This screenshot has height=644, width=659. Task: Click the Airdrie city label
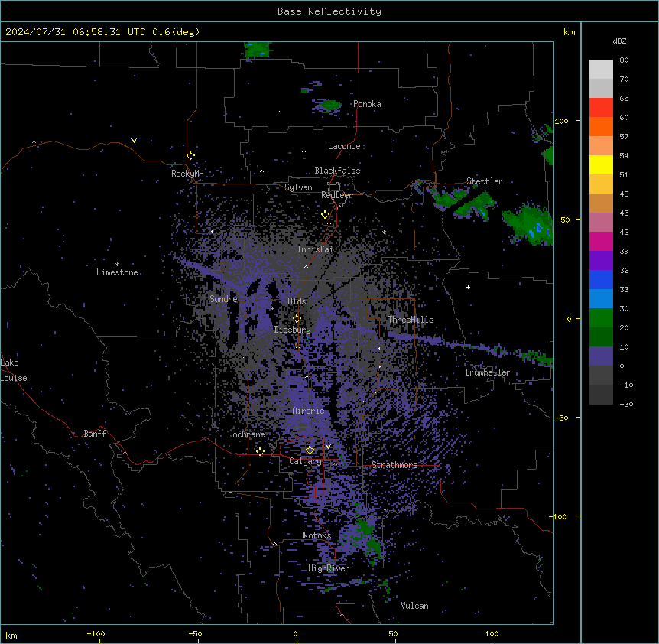(x=308, y=411)
